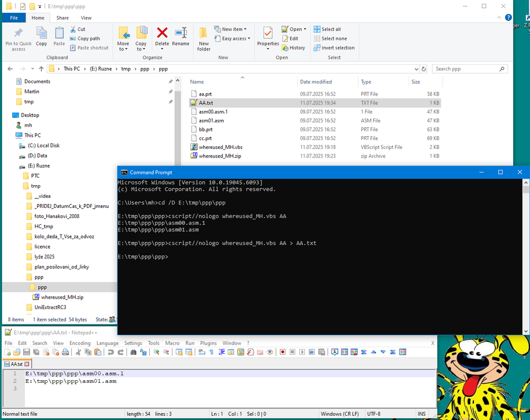Toggle the Show All Characters pilcrow button
Image resolution: width=530 pixels, height=420 pixels.
click(x=211, y=352)
